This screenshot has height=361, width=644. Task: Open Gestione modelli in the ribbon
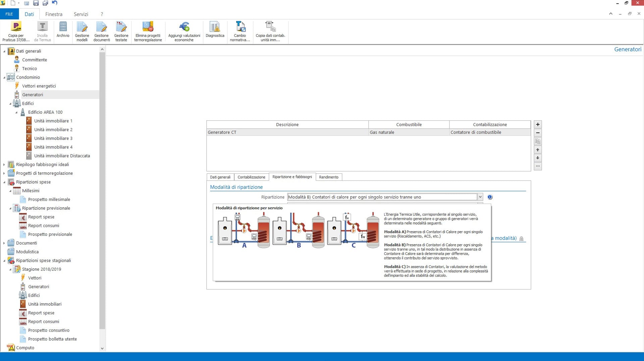click(x=82, y=27)
